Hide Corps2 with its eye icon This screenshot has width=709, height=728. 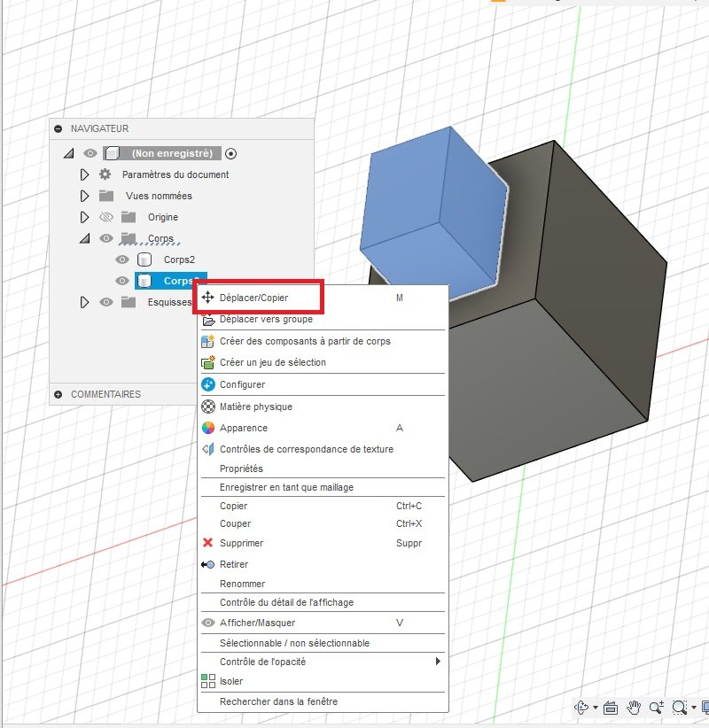click(122, 259)
